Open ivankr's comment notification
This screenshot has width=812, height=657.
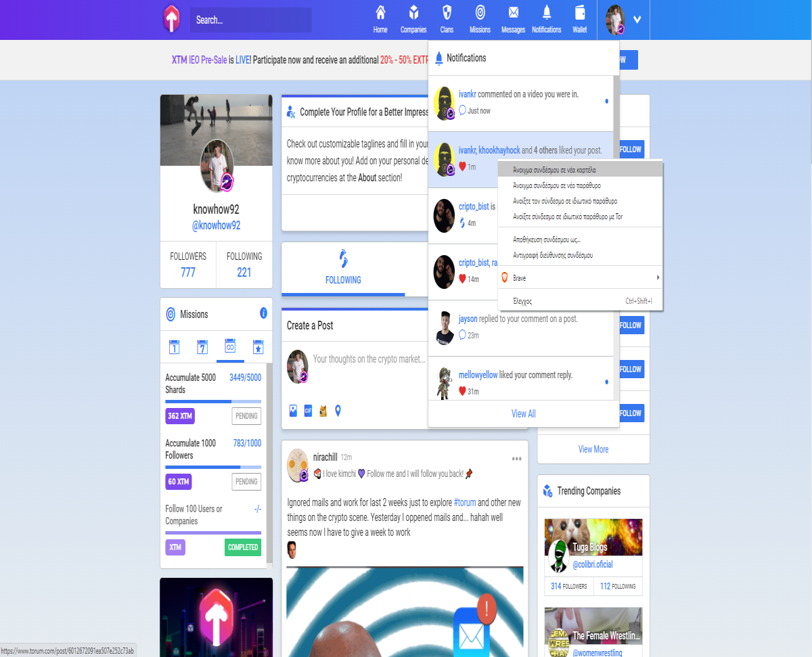[521, 104]
